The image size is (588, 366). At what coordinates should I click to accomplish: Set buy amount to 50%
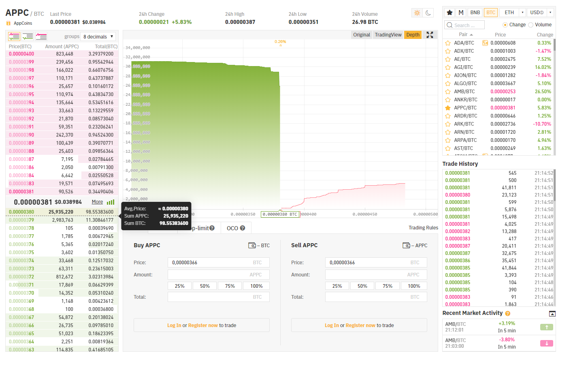click(205, 286)
